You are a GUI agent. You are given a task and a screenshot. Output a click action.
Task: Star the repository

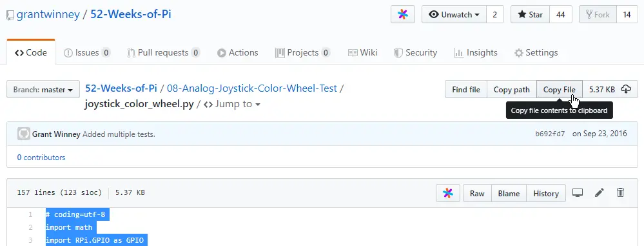(x=531, y=14)
